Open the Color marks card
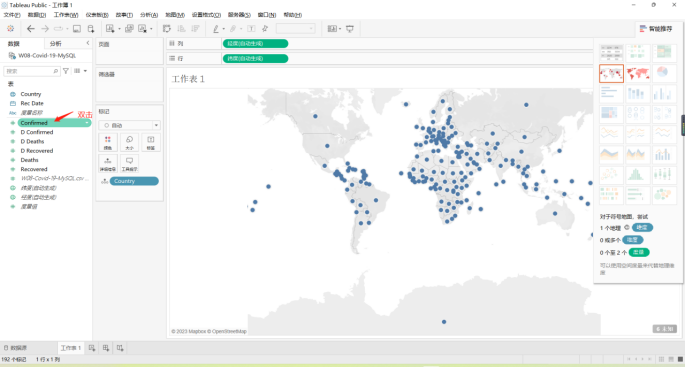Image resolution: width=686 pixels, height=368 pixels. 108,143
